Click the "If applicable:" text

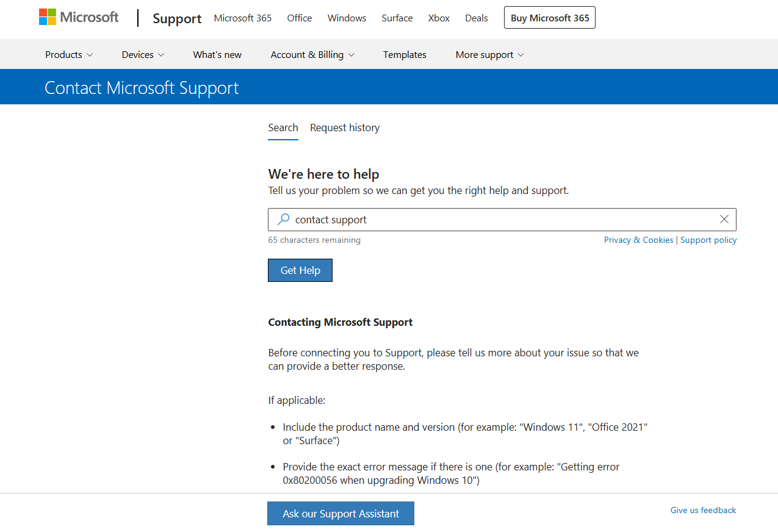(x=297, y=401)
